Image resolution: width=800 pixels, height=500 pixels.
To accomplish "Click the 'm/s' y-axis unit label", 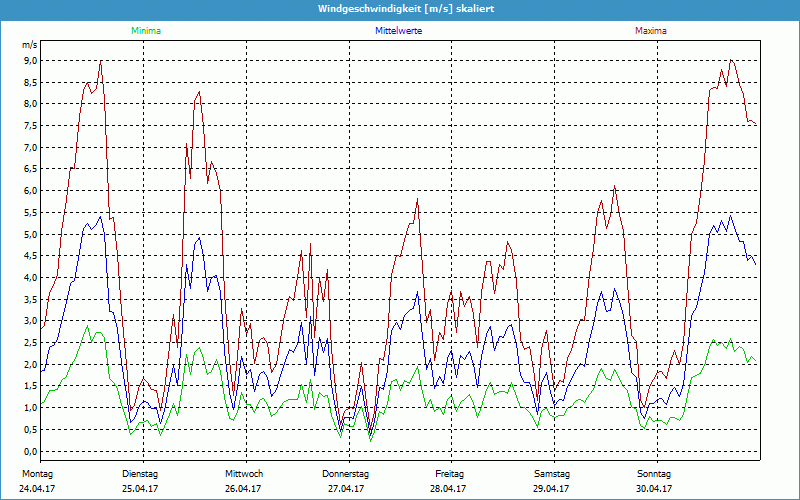I will 30,45.
